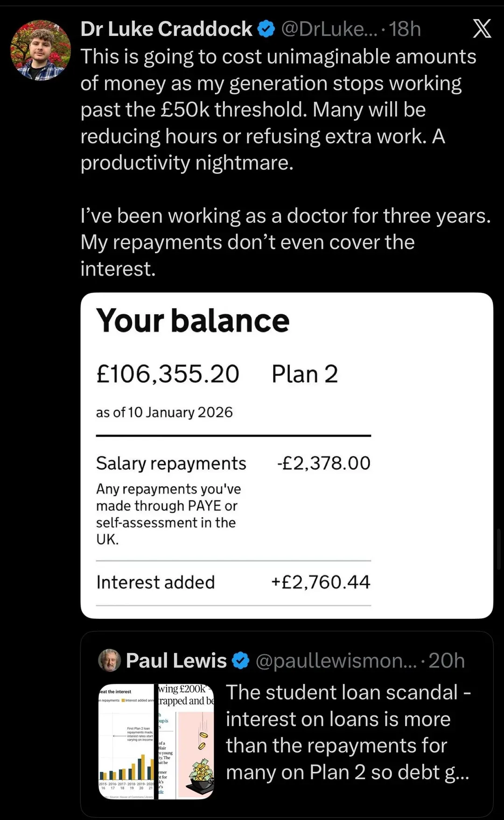Open the "Your balance" screenshot image

[287, 455]
